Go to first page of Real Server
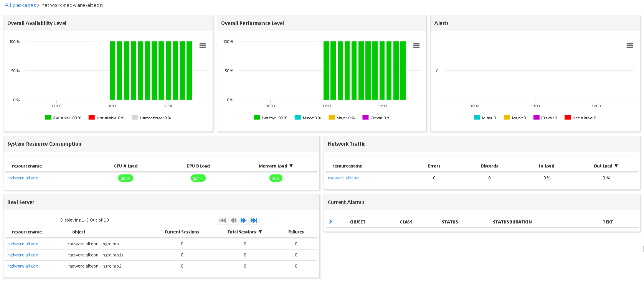Image resolution: width=644 pixels, height=289 pixels. tap(223, 220)
